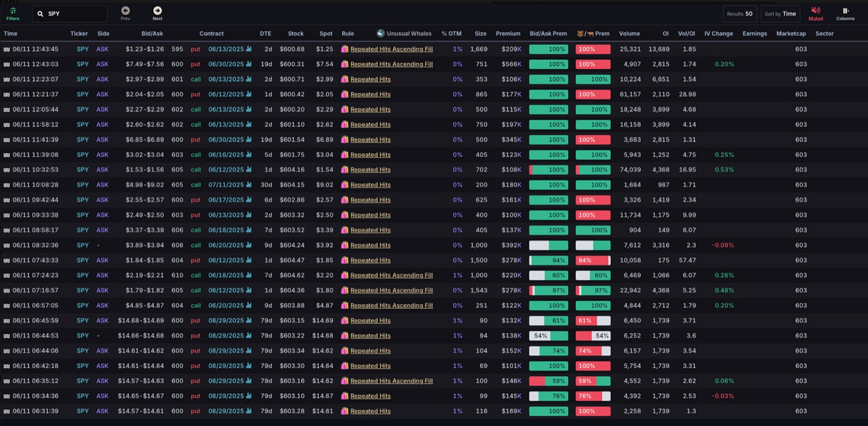This screenshot has width=868, height=426.
Task: Click the pink rule icon in the 06:34:36 row
Action: coord(345,396)
